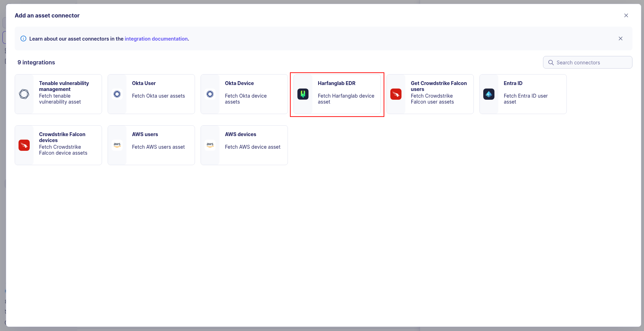Pick the Fetch AWS device asset description
644x331 pixels.
point(252,147)
